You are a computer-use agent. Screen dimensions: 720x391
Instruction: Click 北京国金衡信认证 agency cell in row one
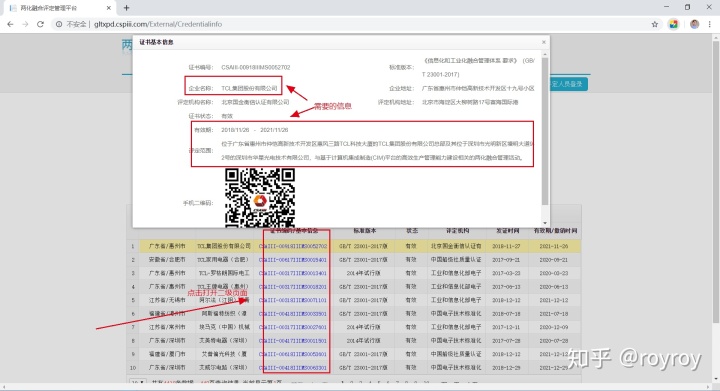tap(456, 246)
